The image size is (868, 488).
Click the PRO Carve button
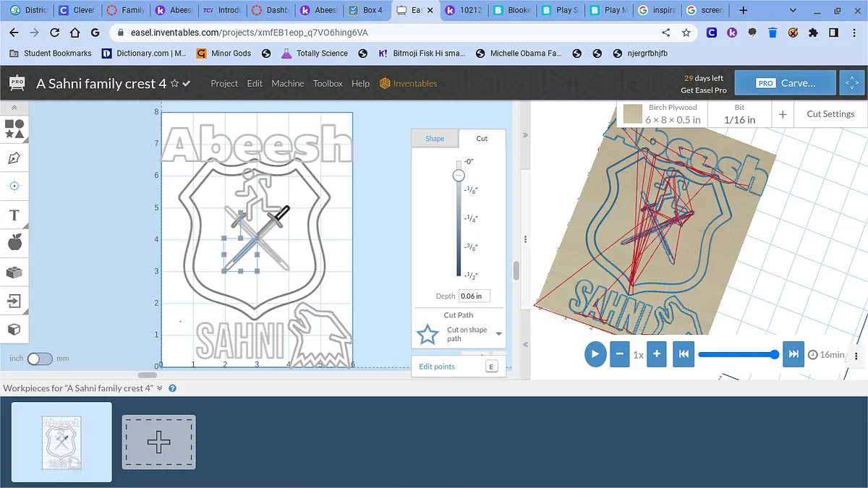785,83
